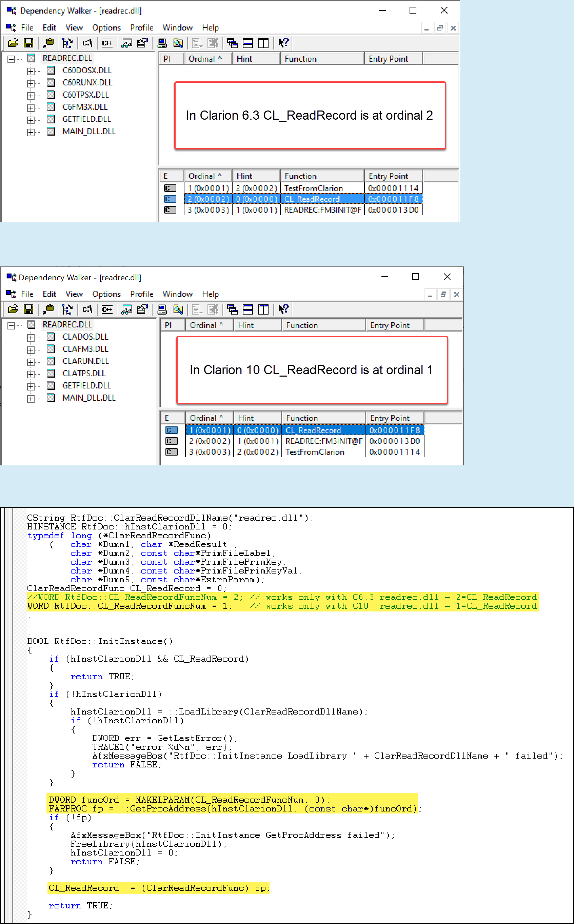Click Save icon in Clarion 10 window
The height and width of the screenshot is (924, 574).
(x=28, y=309)
